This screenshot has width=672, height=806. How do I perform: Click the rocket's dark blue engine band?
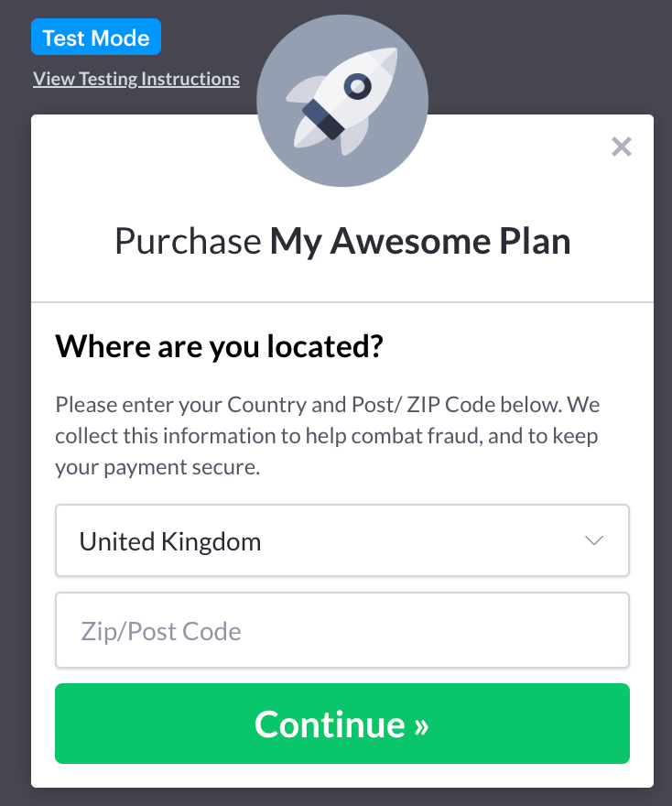coord(323,119)
